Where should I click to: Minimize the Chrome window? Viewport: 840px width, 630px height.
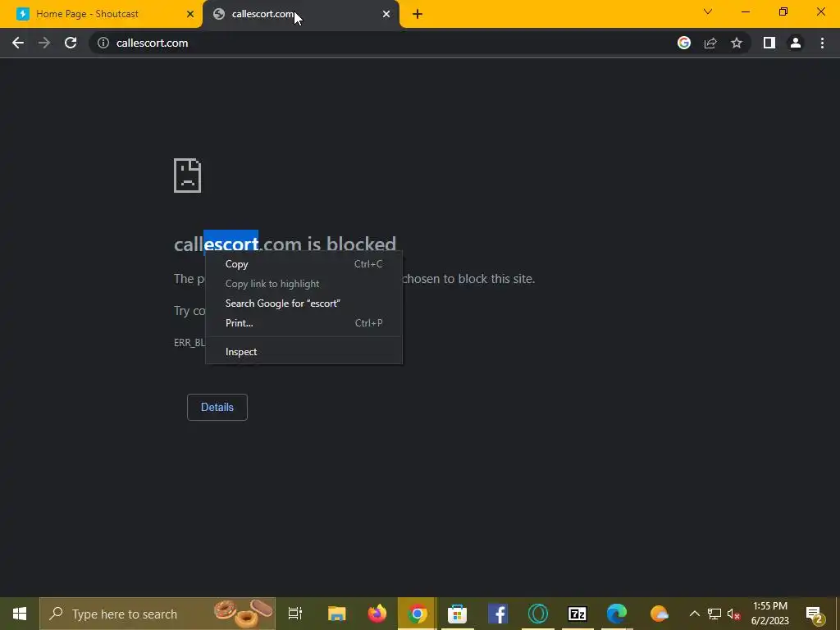pos(745,11)
